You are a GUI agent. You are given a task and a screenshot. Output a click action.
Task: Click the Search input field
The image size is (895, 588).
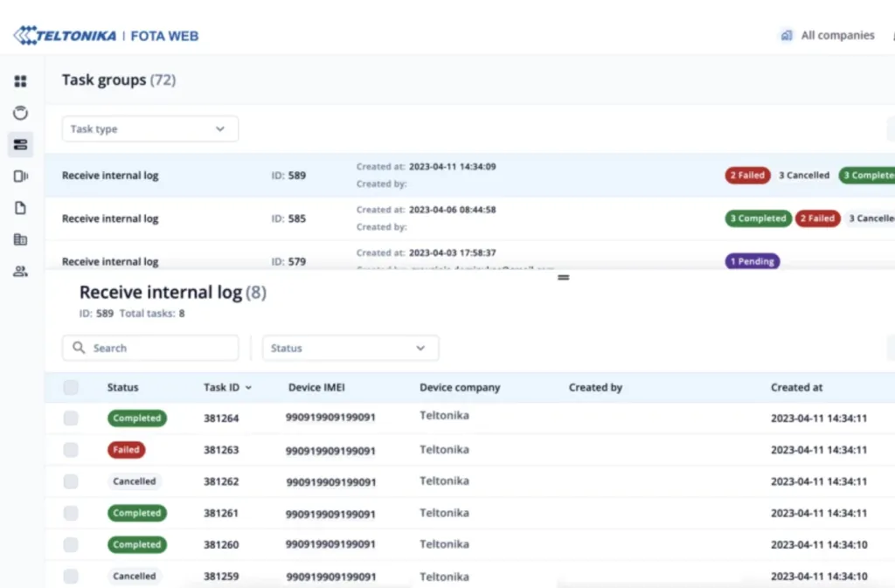pyautogui.click(x=157, y=348)
